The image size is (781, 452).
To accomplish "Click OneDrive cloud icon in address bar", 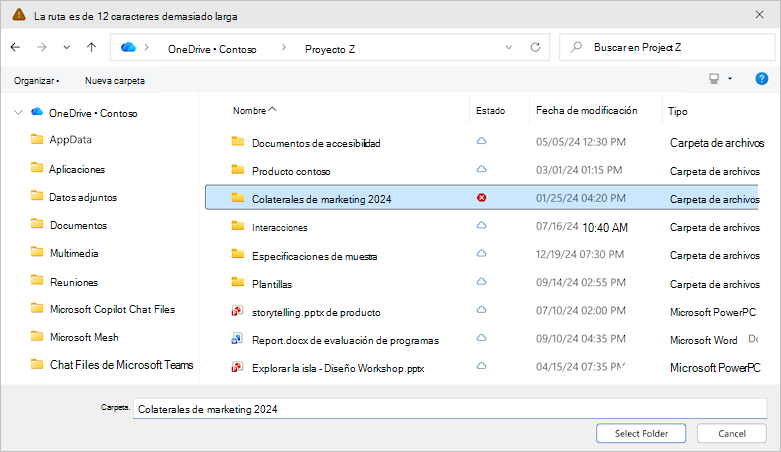I will (x=128, y=47).
